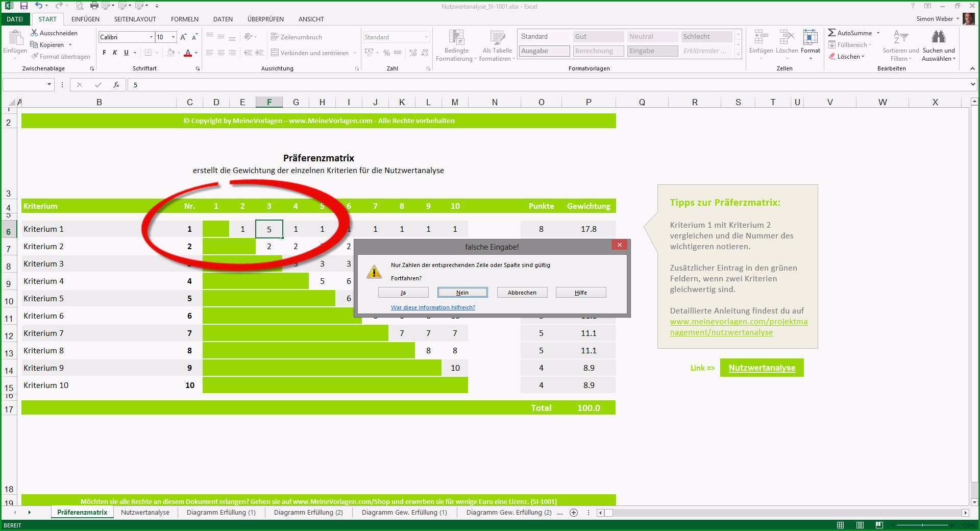
Task: Click Als Tabelle formatieren icon
Action: (x=497, y=38)
